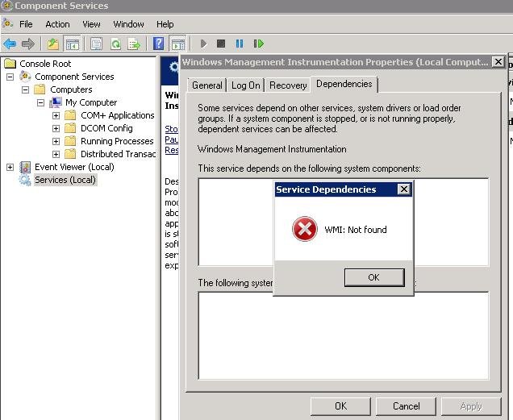Click the Pause service link
Image resolution: width=513 pixels, height=420 pixels.
tap(172, 139)
